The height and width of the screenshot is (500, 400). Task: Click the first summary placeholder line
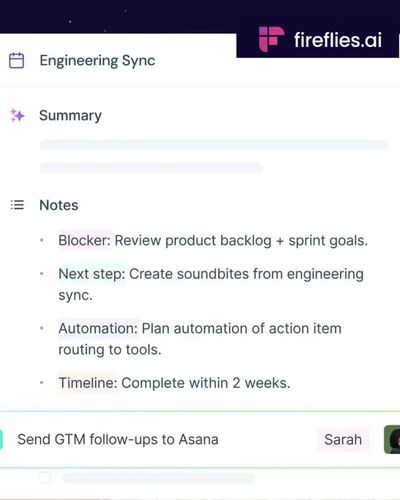pos(214,145)
